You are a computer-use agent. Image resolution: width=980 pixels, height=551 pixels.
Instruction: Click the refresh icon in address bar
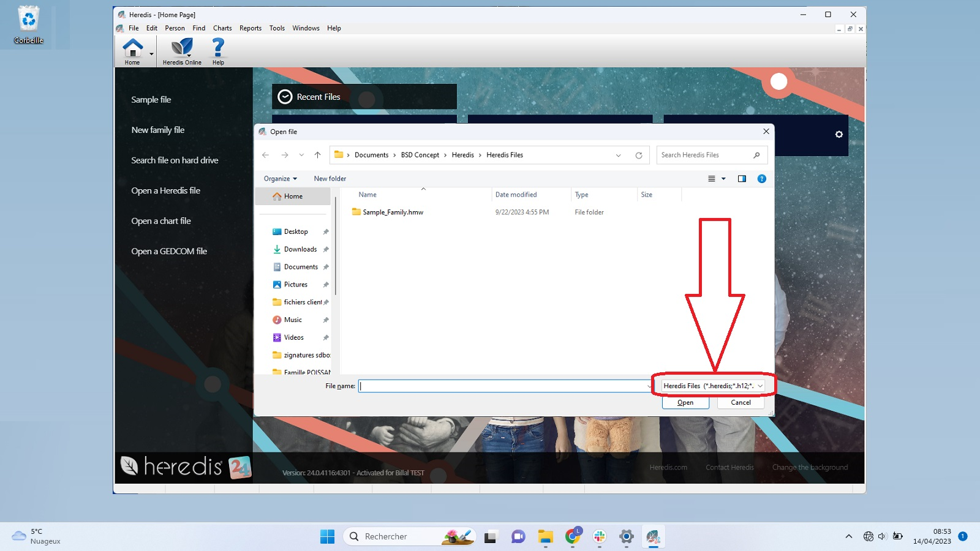coord(639,156)
